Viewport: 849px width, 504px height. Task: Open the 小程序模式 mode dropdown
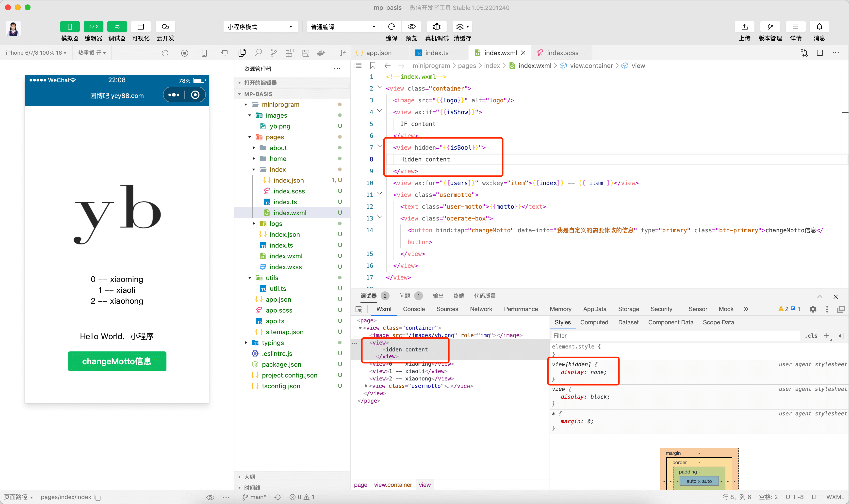[261, 27]
